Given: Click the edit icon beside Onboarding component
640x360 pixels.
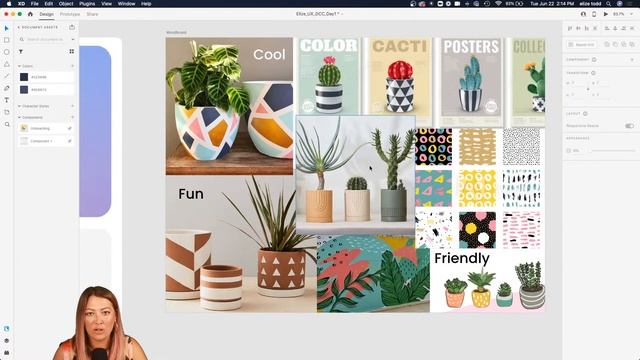Looking at the screenshot, I should click(69, 128).
